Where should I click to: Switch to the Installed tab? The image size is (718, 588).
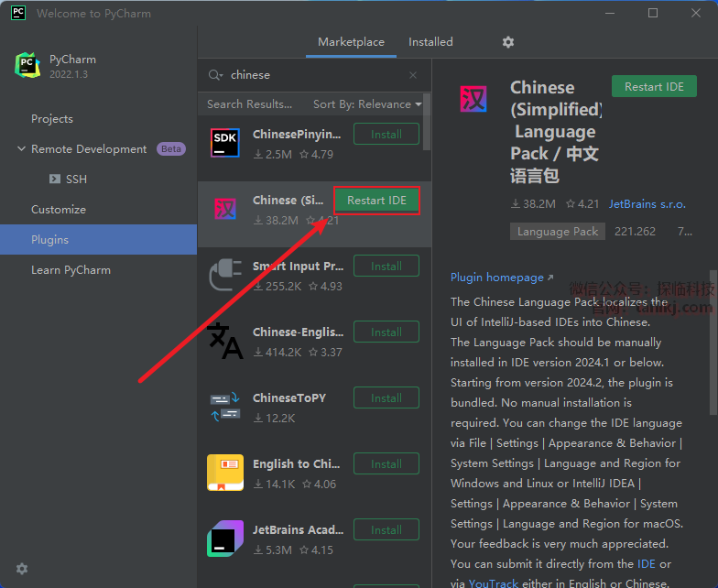[x=430, y=42]
